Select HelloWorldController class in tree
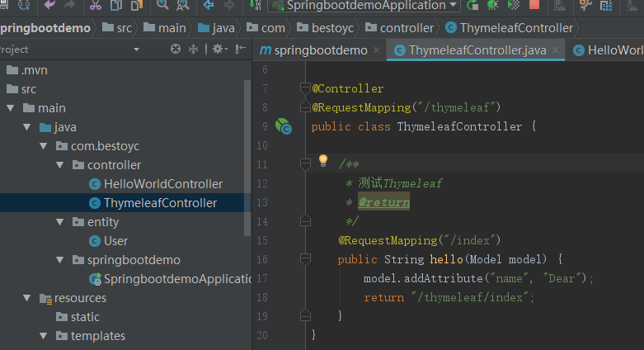 [x=156, y=184]
